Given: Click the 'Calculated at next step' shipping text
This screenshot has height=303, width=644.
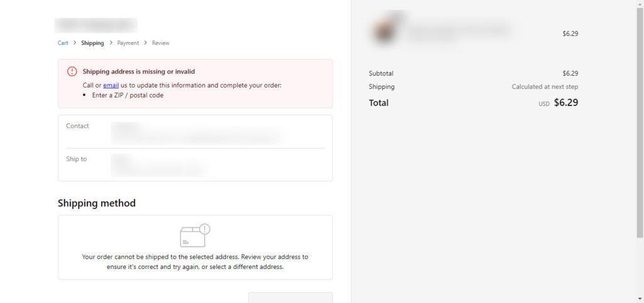Looking at the screenshot, I should point(545,87).
